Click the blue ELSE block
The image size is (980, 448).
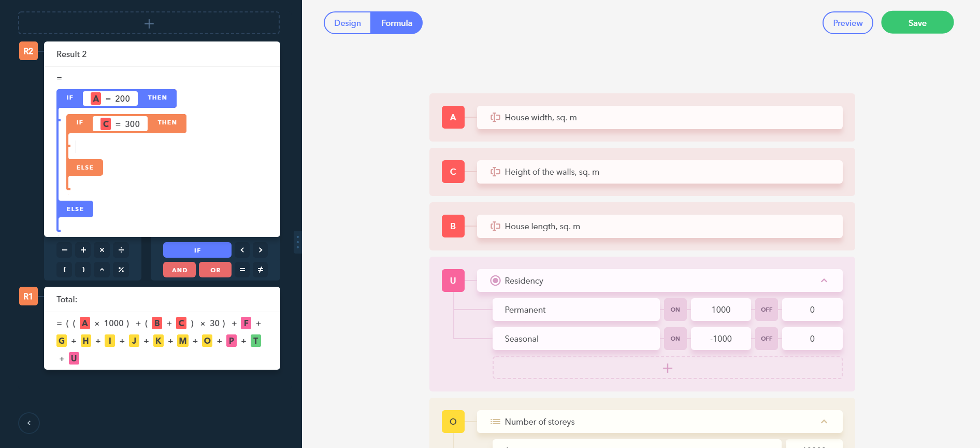pyautogui.click(x=75, y=209)
